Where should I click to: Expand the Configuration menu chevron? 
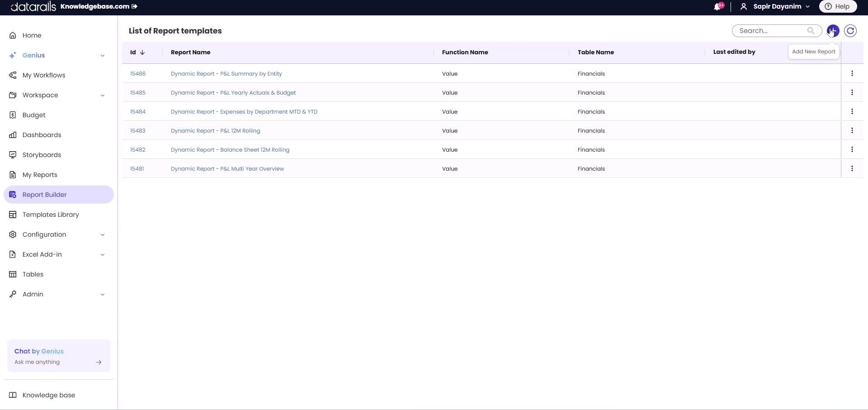point(103,235)
